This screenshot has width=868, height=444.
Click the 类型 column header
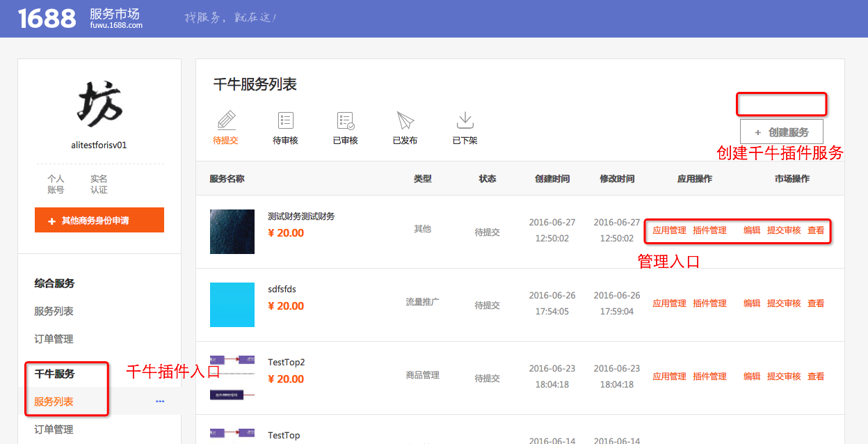coord(423,179)
